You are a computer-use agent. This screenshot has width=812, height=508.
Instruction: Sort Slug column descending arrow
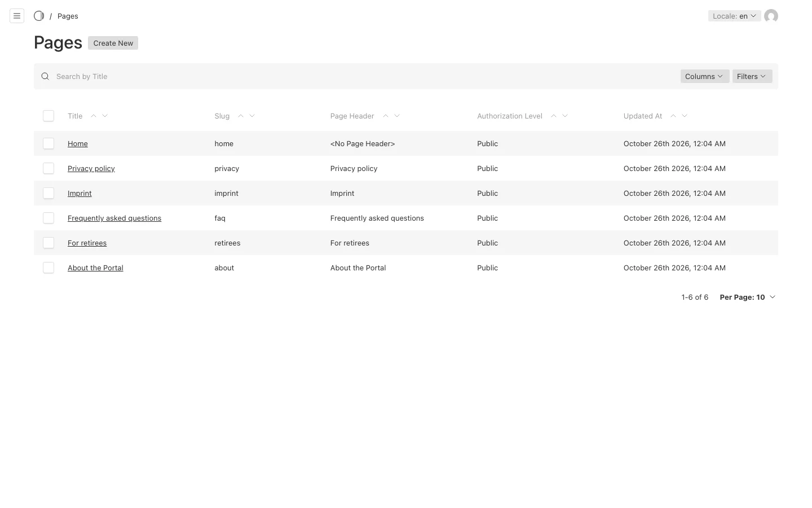pyautogui.click(x=252, y=116)
